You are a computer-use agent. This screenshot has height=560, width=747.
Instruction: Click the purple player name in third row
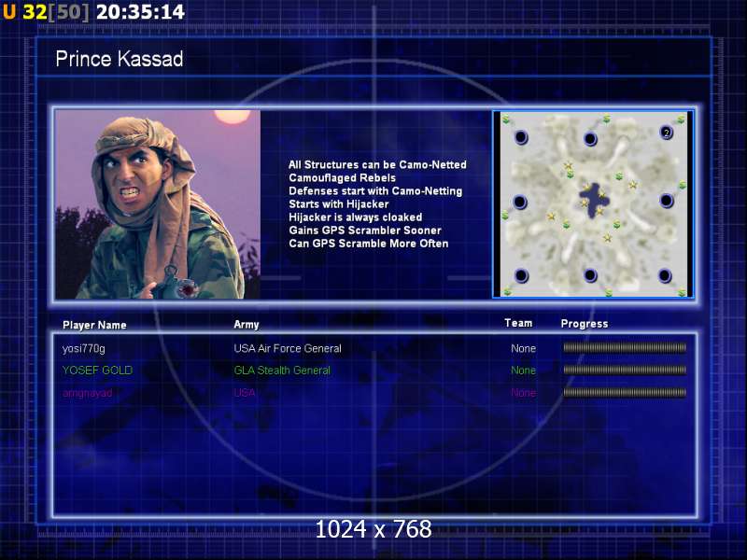click(x=87, y=393)
